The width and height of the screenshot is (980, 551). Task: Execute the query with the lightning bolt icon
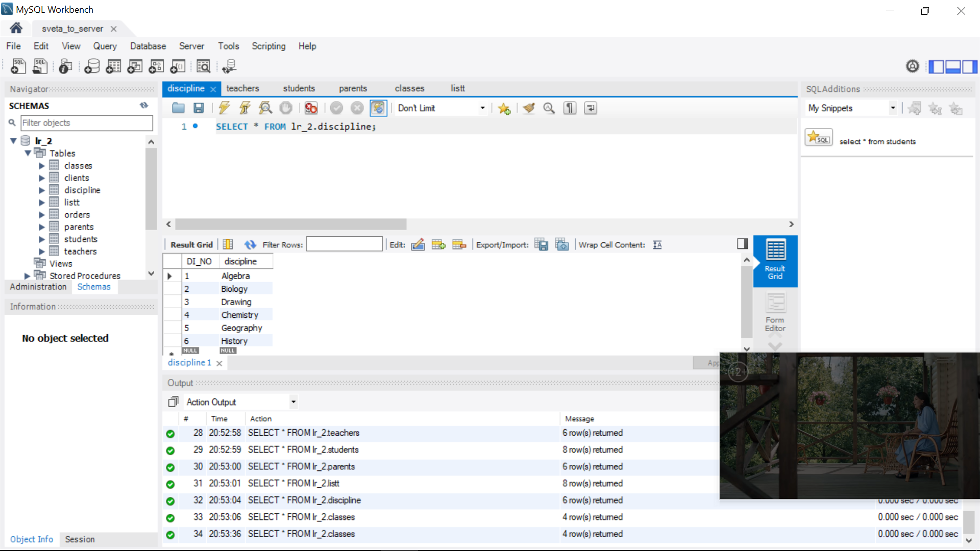(224, 108)
